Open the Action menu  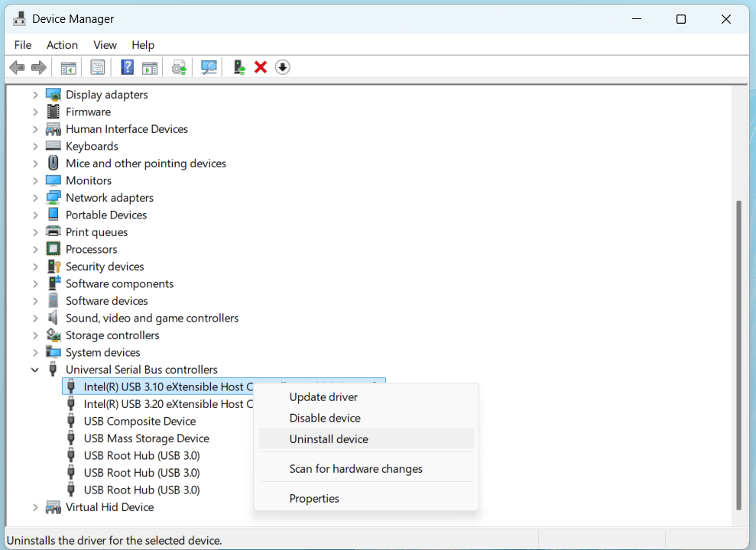click(x=62, y=45)
